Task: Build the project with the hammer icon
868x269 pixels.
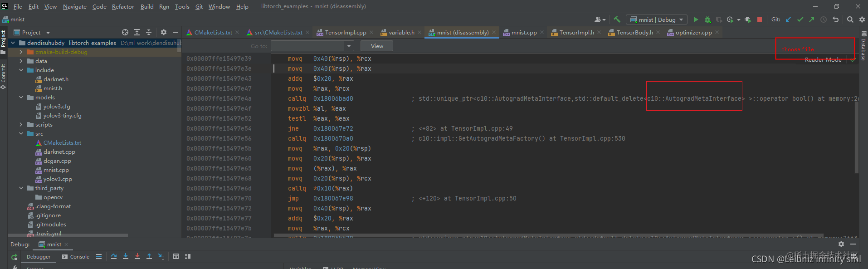Action: 617,20
